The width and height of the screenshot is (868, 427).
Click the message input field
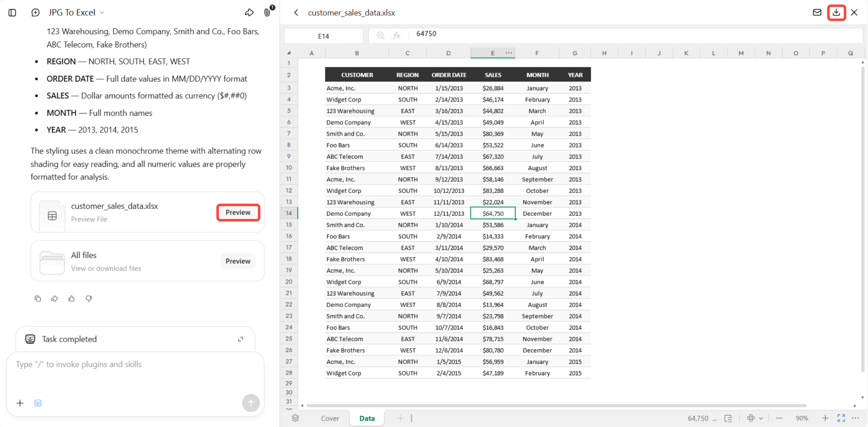tap(135, 365)
